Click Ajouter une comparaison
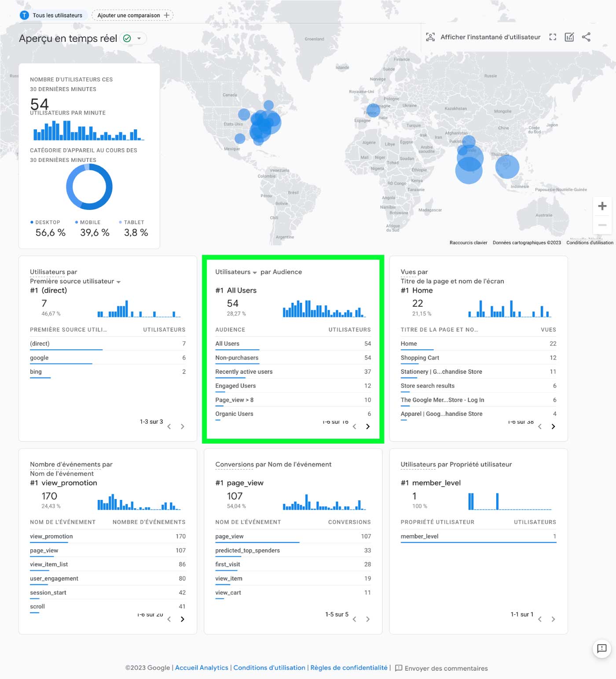 coord(132,15)
